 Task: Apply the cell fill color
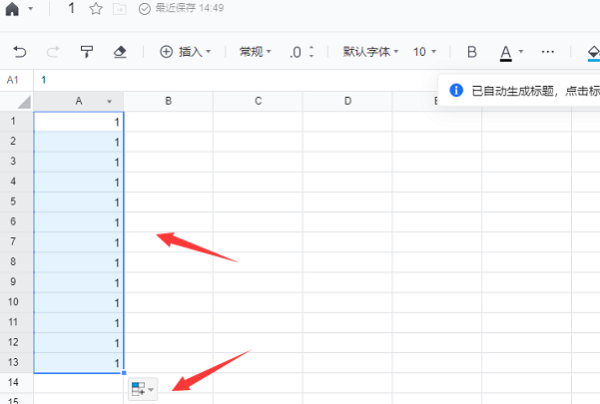click(x=593, y=52)
